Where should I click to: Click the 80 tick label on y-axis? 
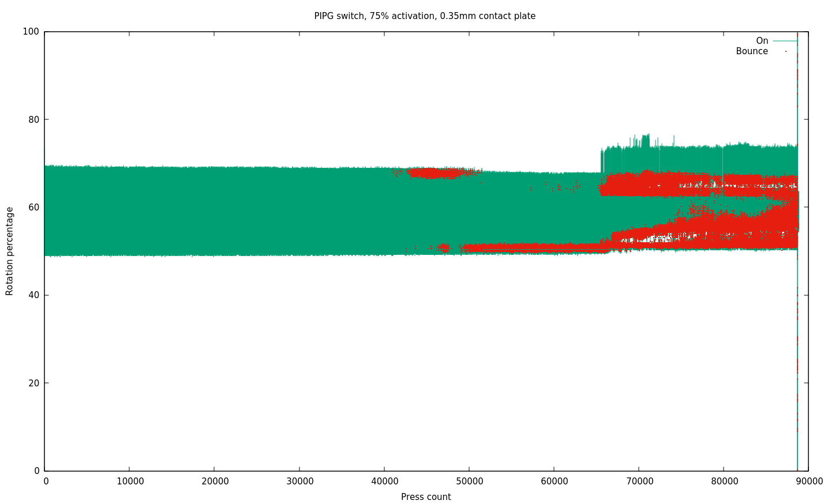pos(33,120)
